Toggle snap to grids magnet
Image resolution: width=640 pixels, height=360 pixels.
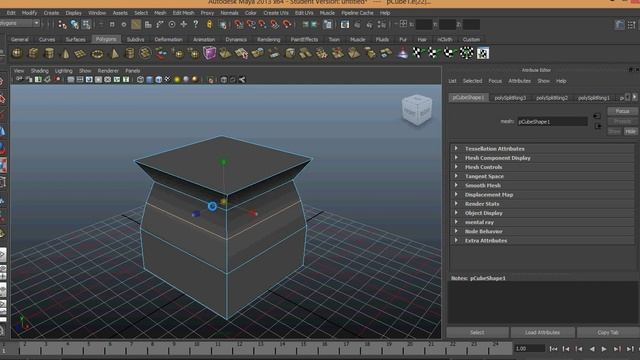tap(239, 24)
